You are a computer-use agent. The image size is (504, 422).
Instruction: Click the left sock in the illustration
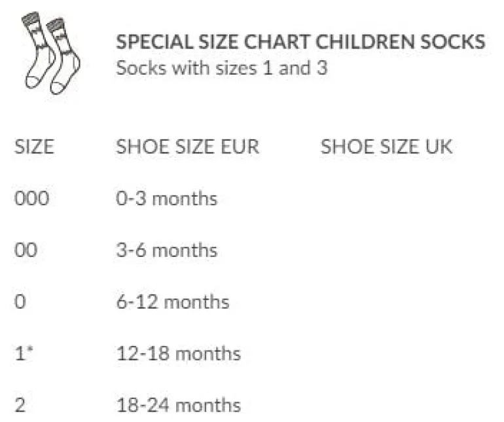(x=39, y=51)
